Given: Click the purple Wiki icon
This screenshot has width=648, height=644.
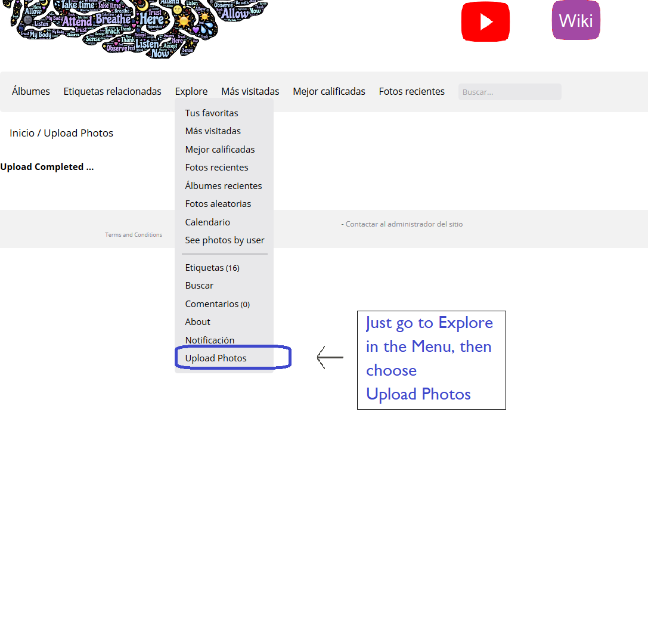Looking at the screenshot, I should pos(575,21).
